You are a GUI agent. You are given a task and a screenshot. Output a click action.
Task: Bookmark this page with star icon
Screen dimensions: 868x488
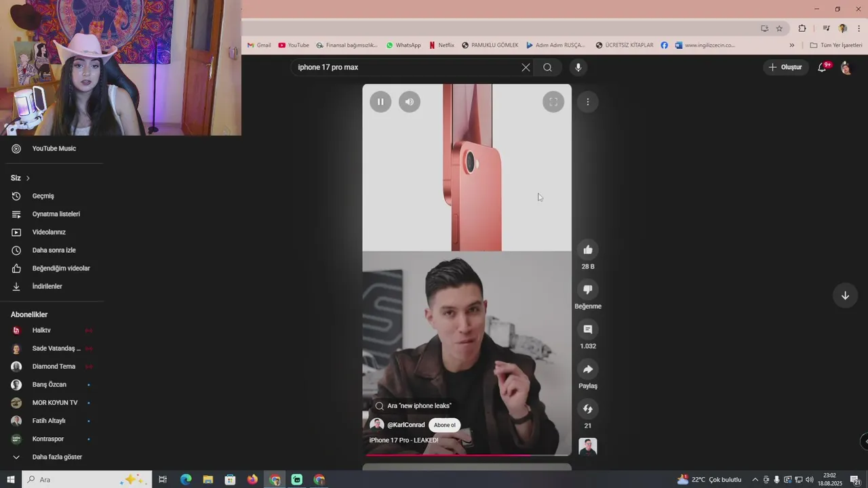pyautogui.click(x=779, y=28)
